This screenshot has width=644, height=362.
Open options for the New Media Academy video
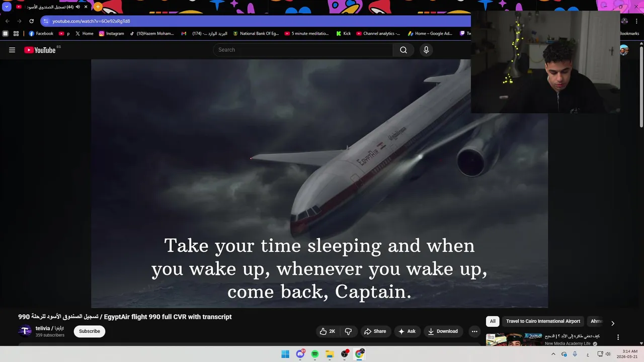click(618, 337)
